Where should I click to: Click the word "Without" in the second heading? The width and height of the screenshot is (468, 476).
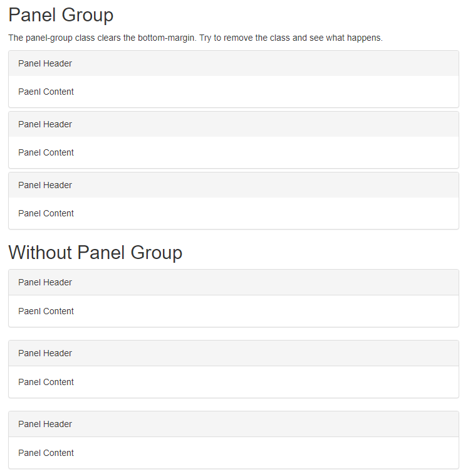click(41, 252)
